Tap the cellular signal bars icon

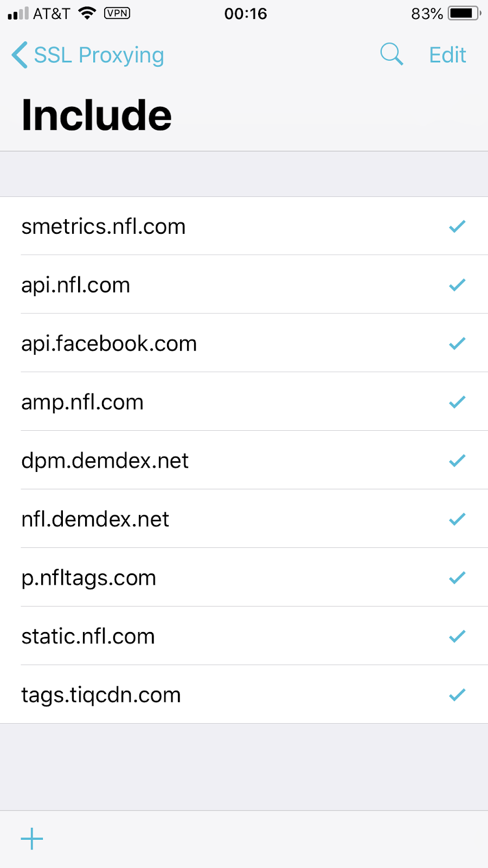[x=18, y=14]
